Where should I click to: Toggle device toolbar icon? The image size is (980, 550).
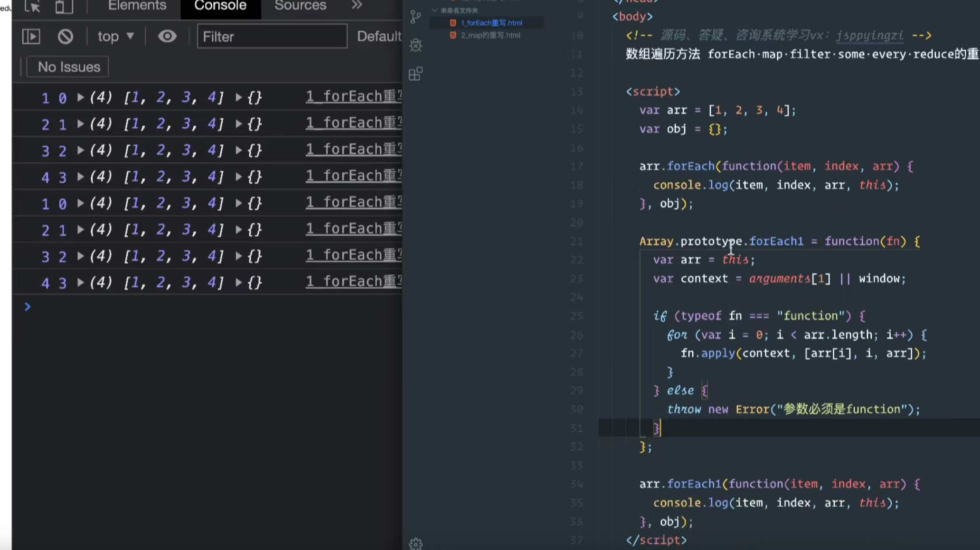pos(64,6)
